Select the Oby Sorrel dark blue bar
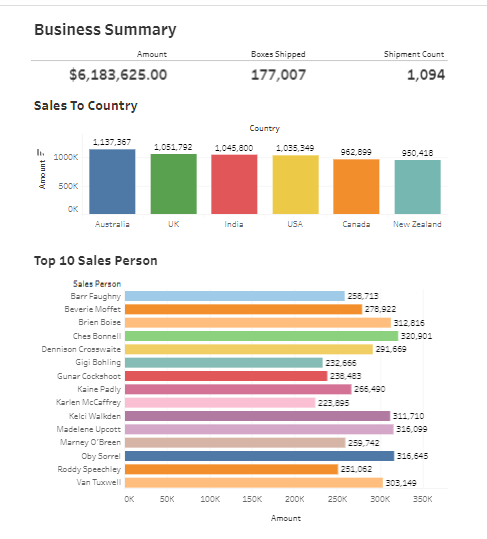 (259, 456)
